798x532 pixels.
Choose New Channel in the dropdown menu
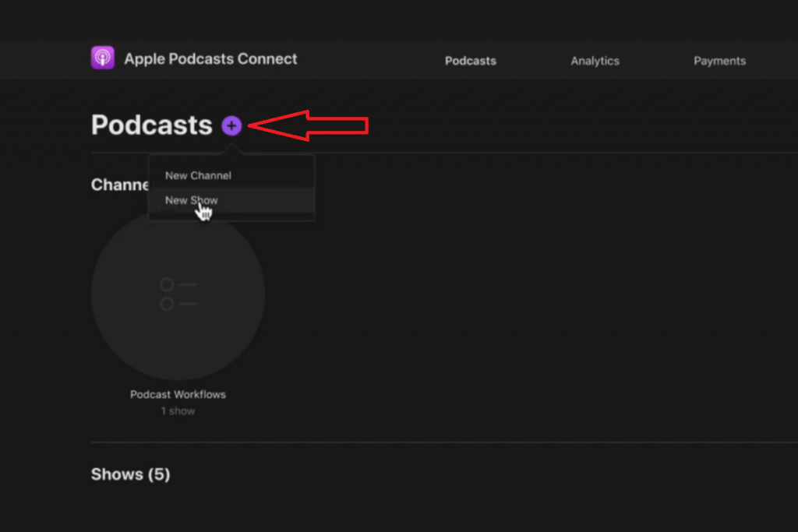coord(198,176)
